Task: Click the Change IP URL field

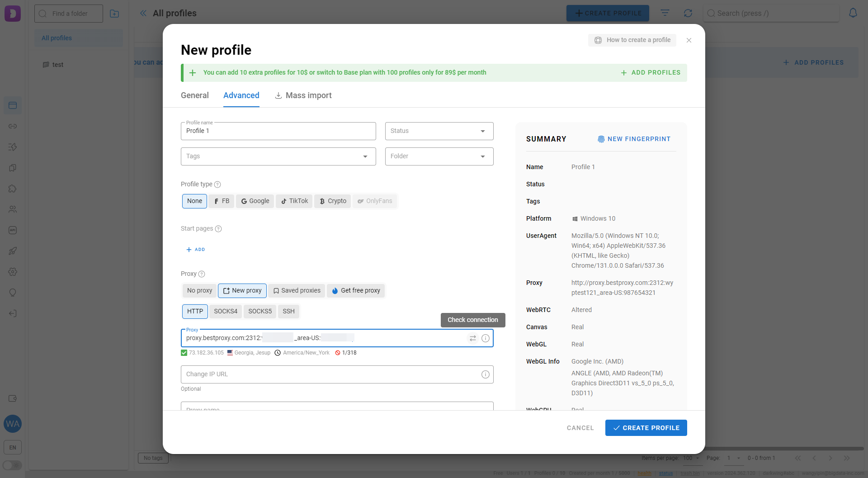Action: click(x=337, y=374)
